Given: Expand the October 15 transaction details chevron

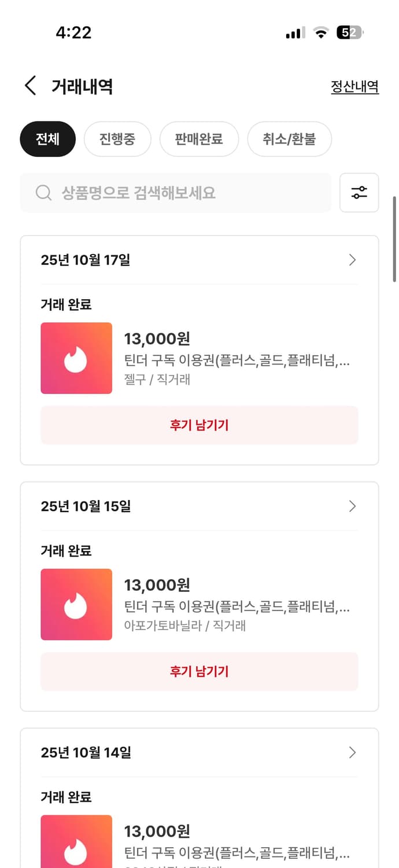Looking at the screenshot, I should 352,506.
